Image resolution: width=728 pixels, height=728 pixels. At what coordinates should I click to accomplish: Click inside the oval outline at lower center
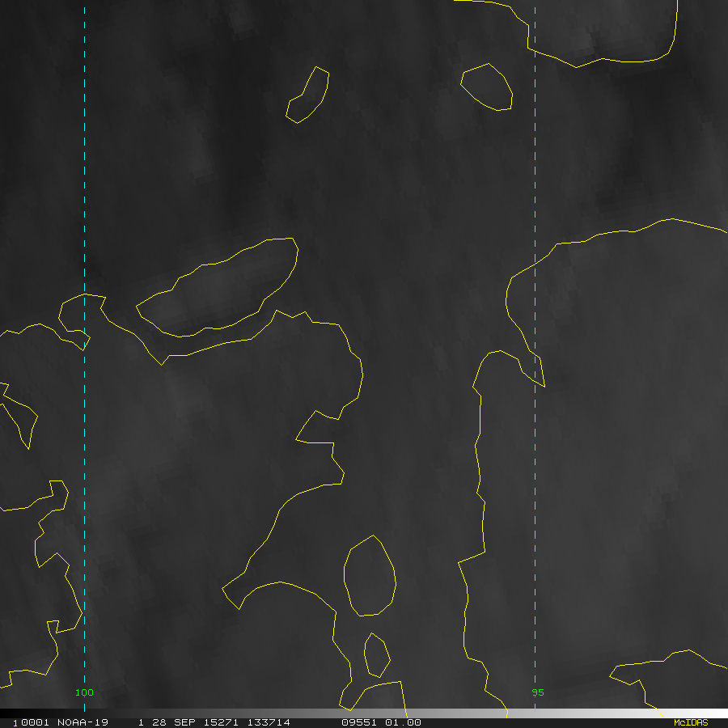[x=370, y=576]
